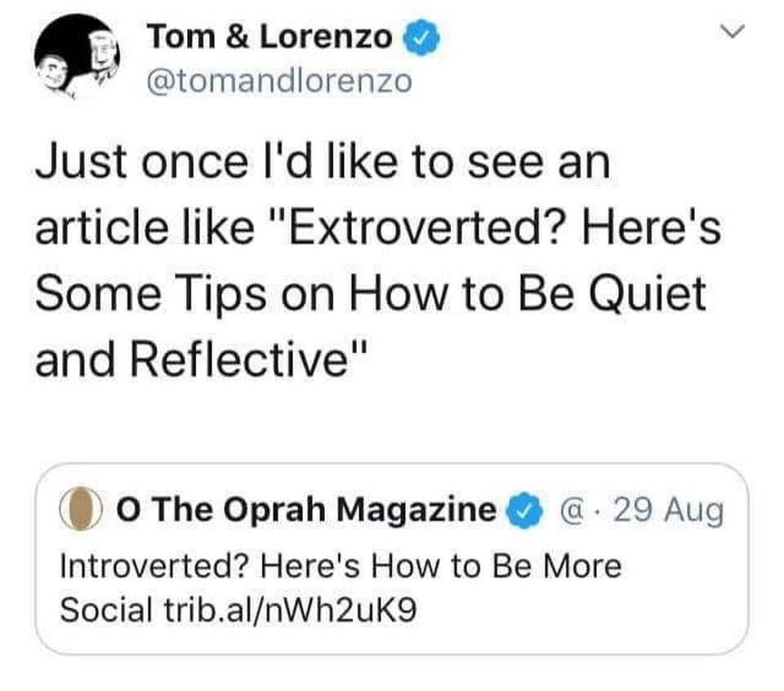Open the O The Oprah Magazine name

pyautogui.click(x=307, y=510)
